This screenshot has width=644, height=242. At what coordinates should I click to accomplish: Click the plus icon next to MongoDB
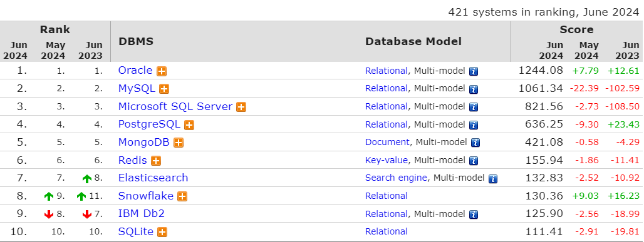[179, 143]
